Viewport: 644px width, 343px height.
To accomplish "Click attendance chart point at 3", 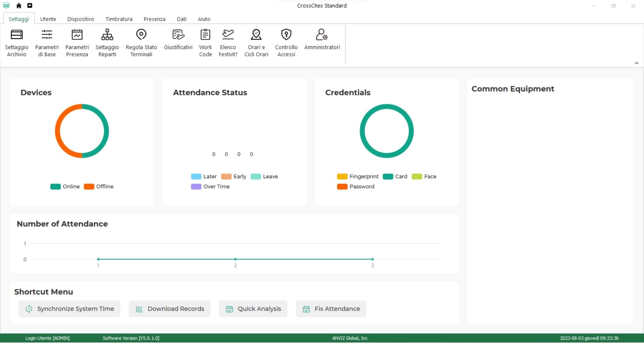I will click(x=372, y=259).
